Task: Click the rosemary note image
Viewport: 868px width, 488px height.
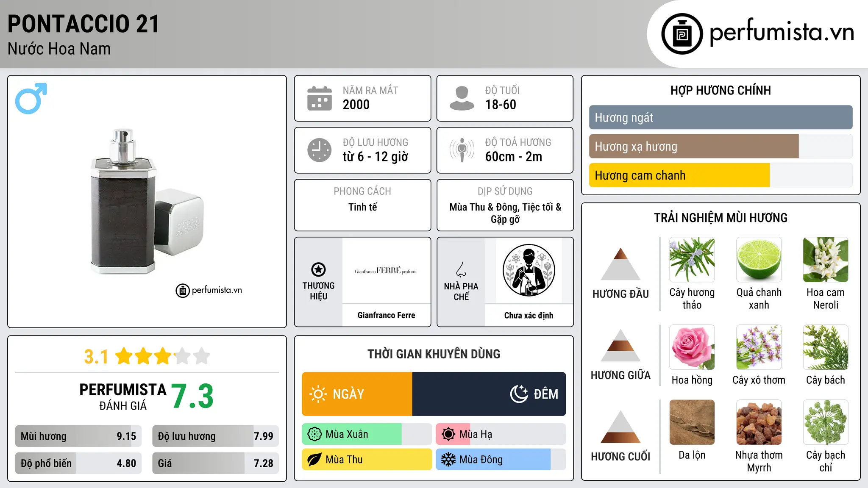Action: [692, 260]
